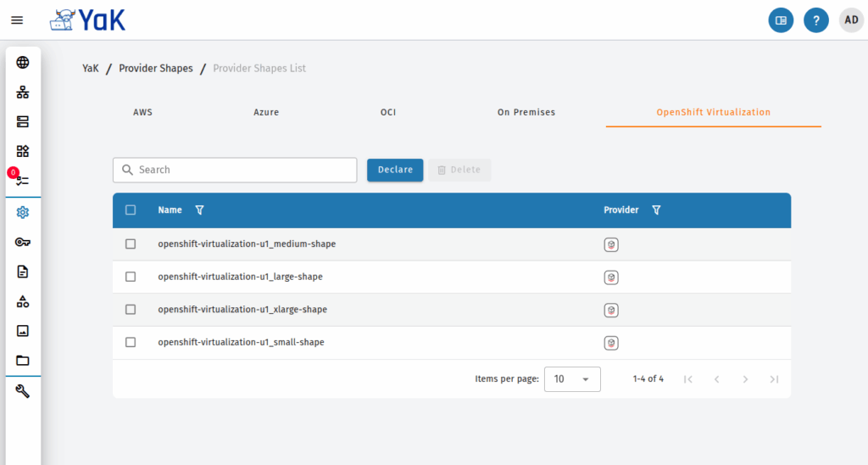Click the red notification badge
Viewport: 868px width, 465px height.
(x=14, y=173)
